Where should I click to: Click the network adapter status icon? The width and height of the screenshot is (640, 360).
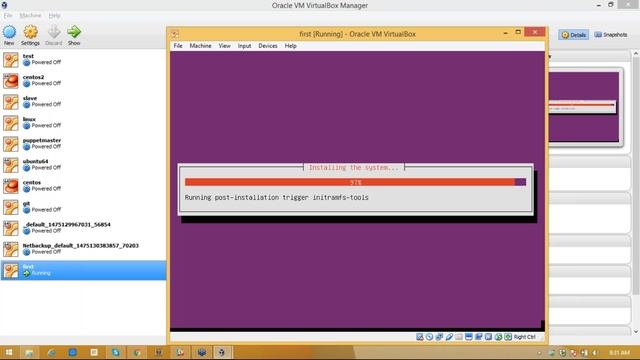(x=439, y=337)
